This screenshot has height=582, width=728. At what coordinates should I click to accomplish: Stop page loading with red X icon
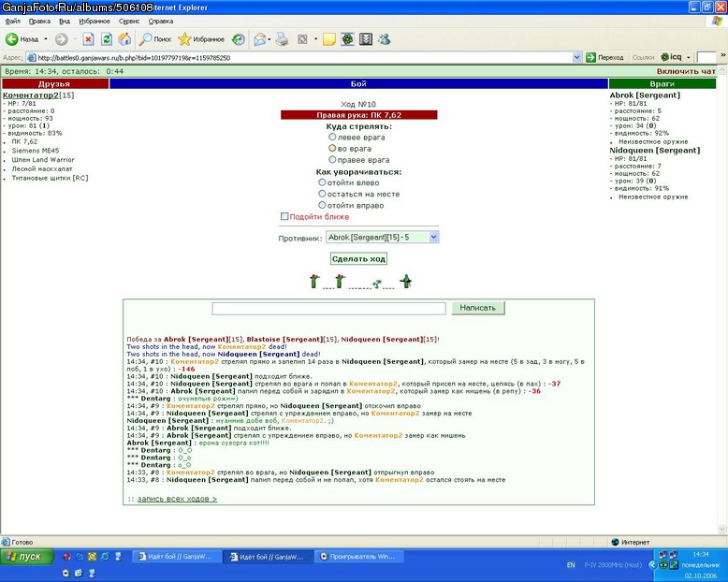coord(88,39)
